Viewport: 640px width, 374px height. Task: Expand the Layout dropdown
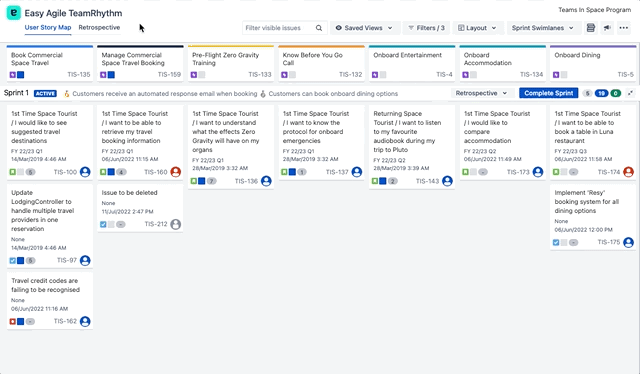tap(477, 28)
